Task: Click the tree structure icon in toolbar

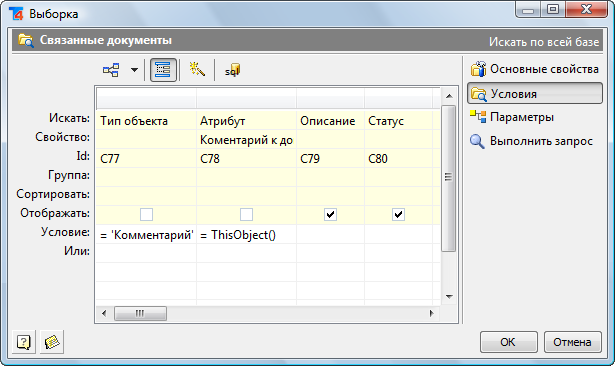Action: coord(111,70)
